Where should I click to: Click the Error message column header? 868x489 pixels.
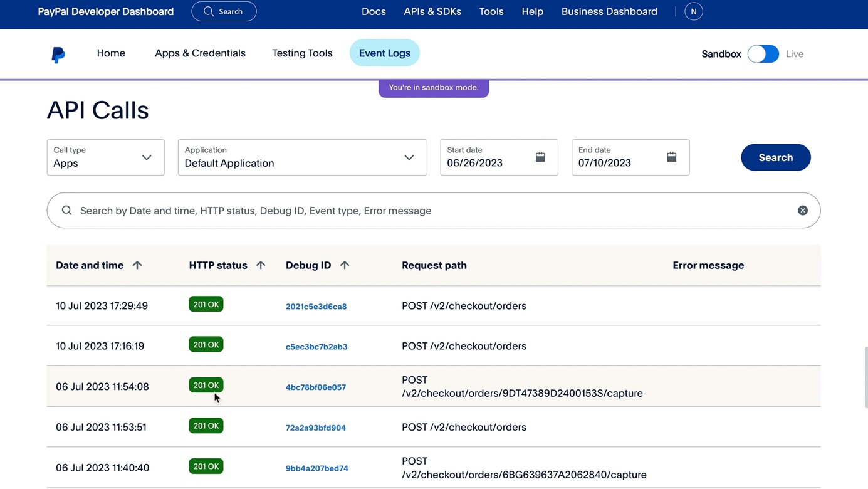tap(708, 265)
